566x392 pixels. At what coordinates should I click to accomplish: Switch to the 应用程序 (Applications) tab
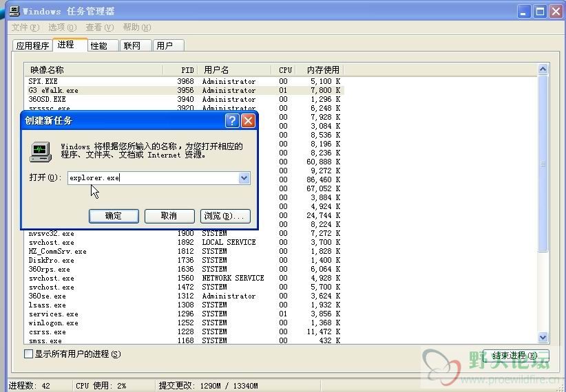(32, 46)
